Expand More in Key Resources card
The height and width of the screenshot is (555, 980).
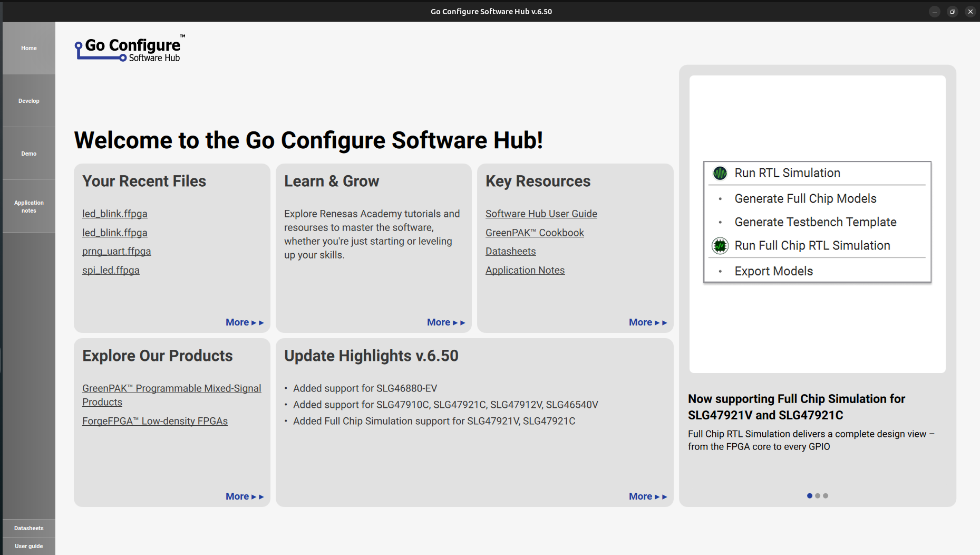coord(647,322)
